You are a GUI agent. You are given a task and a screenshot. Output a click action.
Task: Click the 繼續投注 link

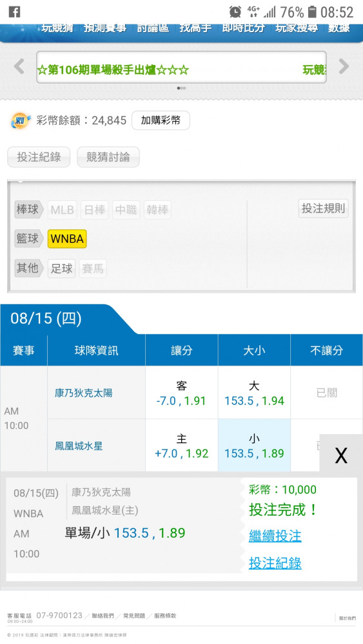[275, 536]
